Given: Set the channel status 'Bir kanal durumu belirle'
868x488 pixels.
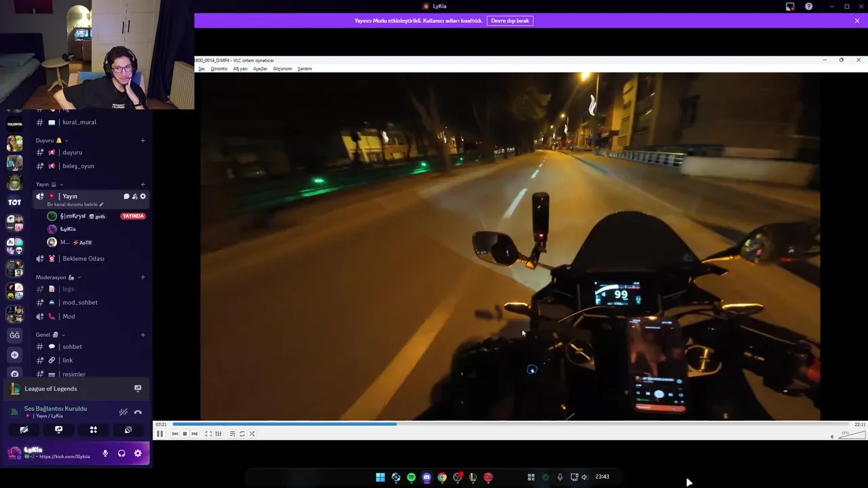Looking at the screenshot, I should (75, 204).
